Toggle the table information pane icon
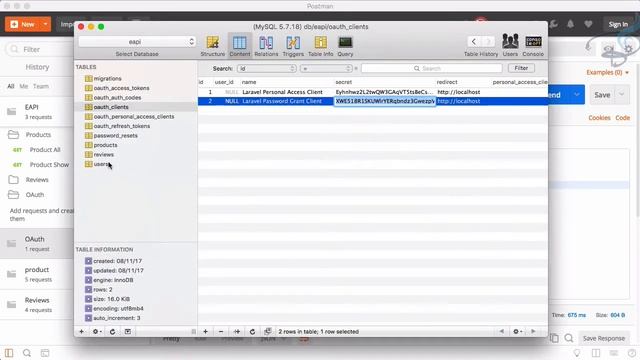640x360 pixels. point(128,331)
